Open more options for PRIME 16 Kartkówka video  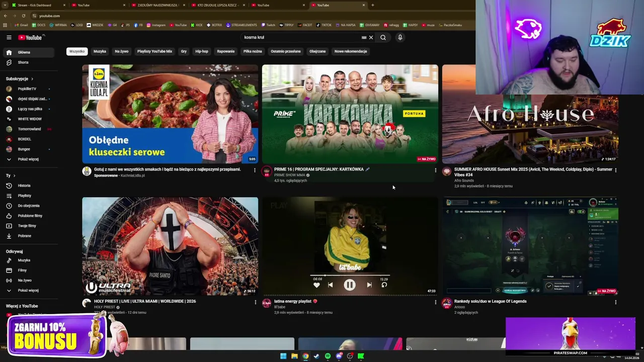pos(435,170)
